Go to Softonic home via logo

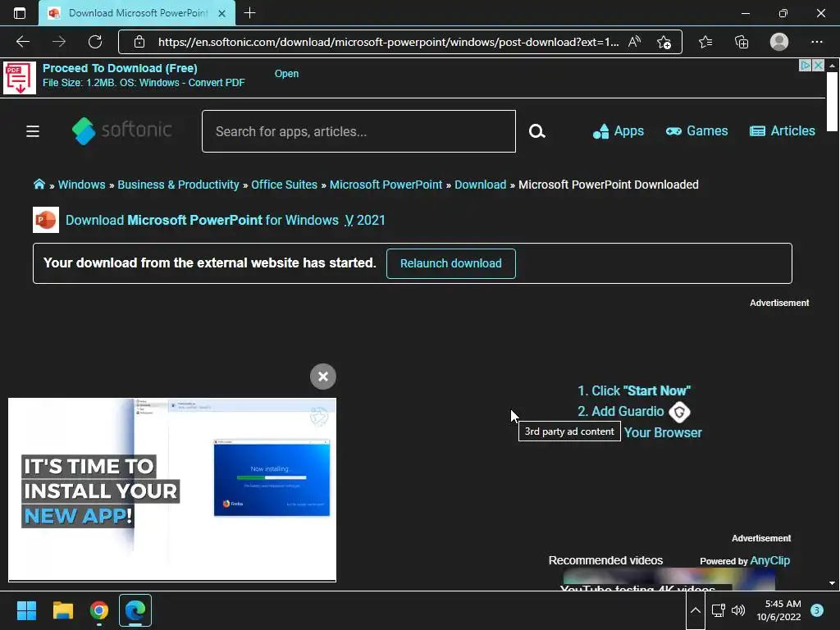point(122,130)
